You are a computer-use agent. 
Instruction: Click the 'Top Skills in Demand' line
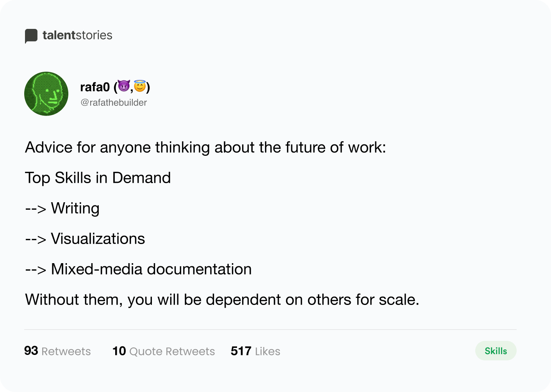(x=98, y=178)
